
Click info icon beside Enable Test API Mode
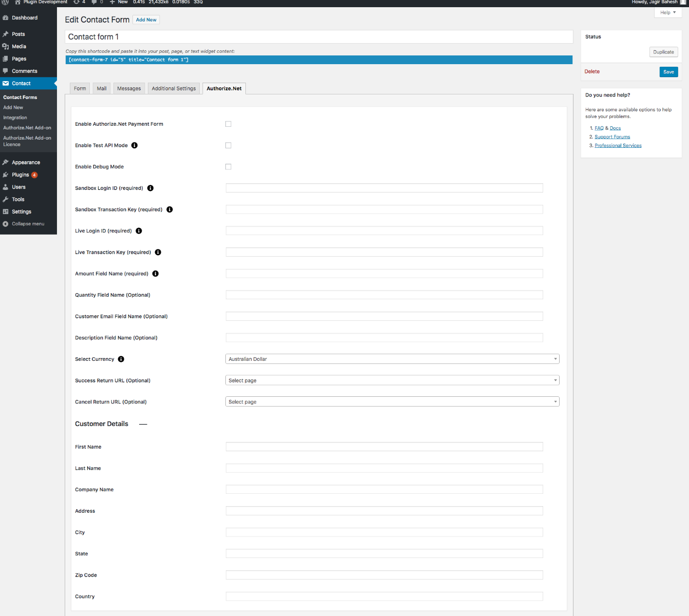click(135, 145)
